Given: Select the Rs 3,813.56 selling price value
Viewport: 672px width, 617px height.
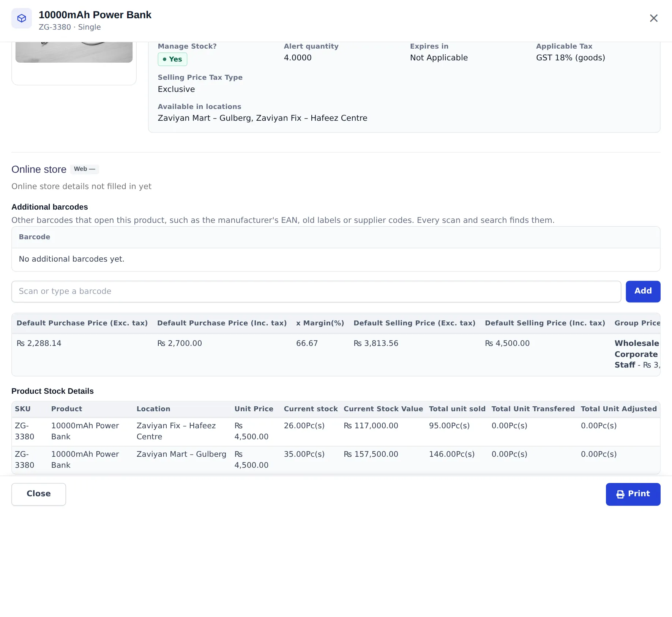Looking at the screenshot, I should 376,343.
